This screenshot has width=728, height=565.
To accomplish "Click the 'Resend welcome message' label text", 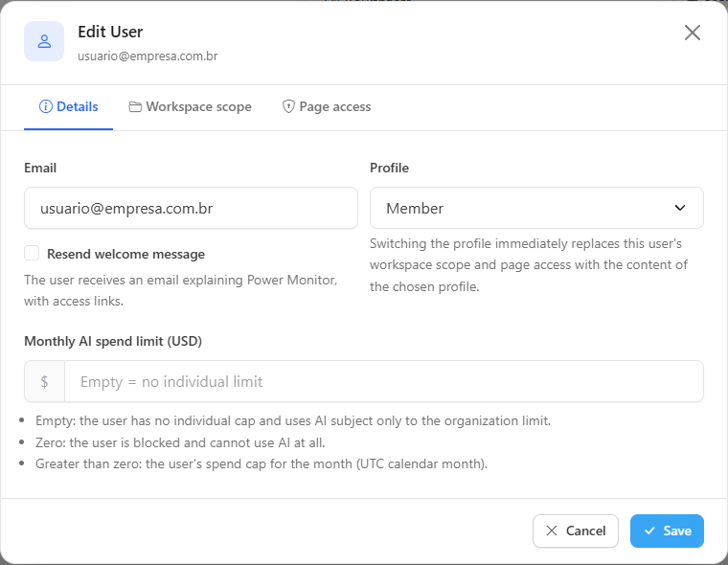I will tap(125, 254).
